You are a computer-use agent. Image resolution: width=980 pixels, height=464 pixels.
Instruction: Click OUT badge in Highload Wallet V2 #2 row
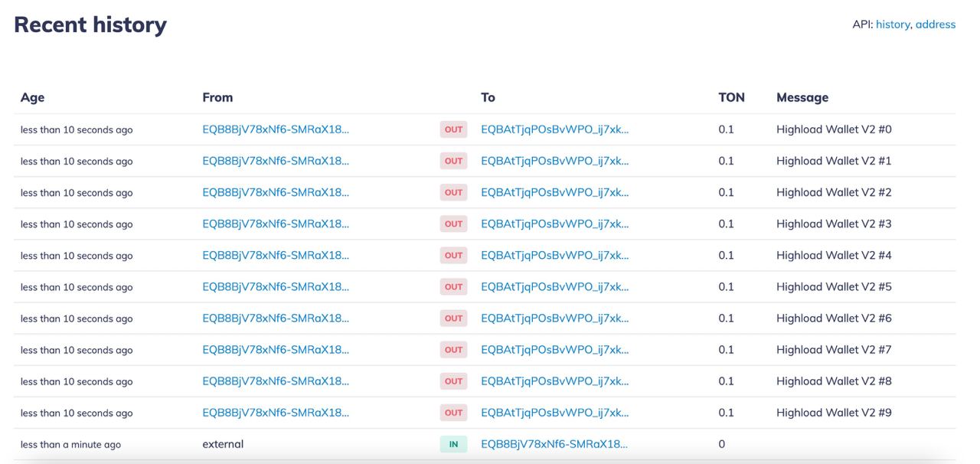click(x=453, y=192)
